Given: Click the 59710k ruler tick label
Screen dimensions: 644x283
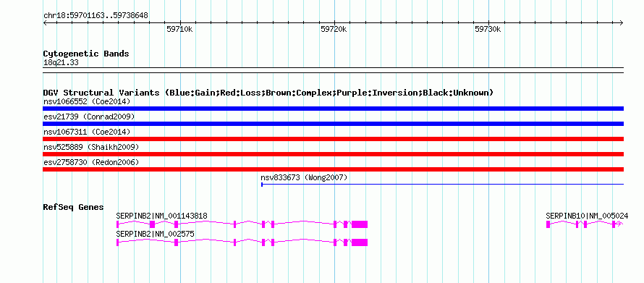Looking at the screenshot, I should 179,29.
